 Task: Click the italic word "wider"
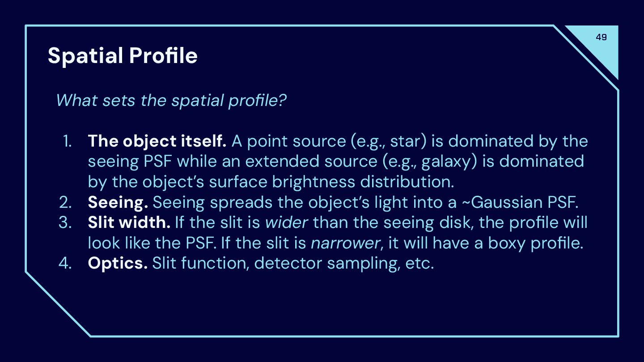pos(287,223)
